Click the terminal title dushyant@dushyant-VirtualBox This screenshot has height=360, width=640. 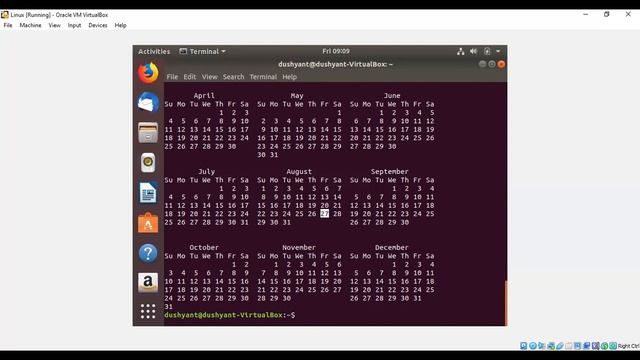coord(335,64)
